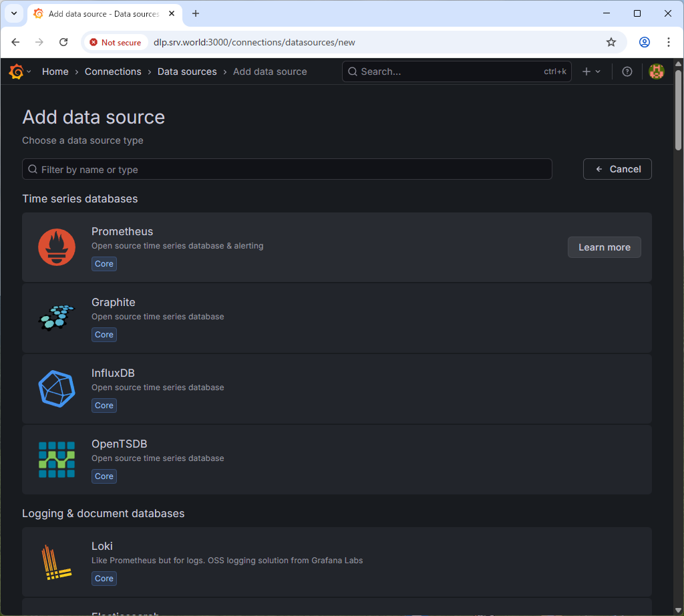Click Learn more on Prometheus card
Image resolution: width=684 pixels, height=616 pixels.
[x=604, y=247]
